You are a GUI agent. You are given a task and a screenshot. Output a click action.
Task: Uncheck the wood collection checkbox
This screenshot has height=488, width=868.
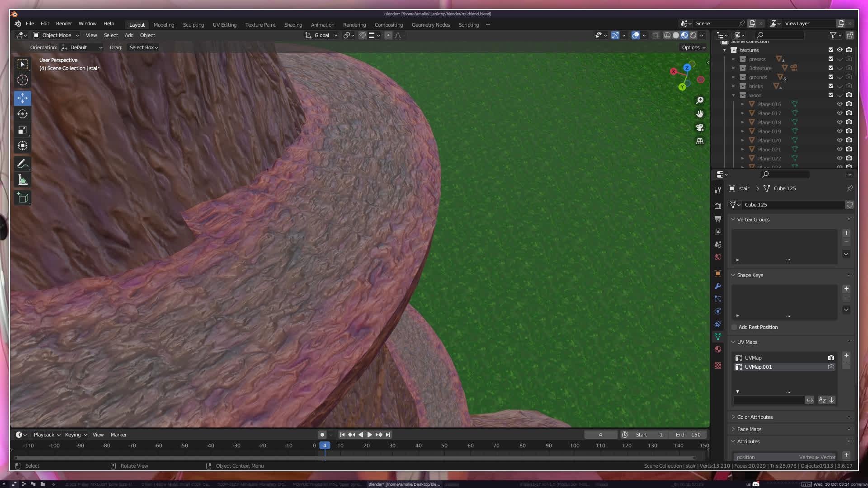coord(831,95)
